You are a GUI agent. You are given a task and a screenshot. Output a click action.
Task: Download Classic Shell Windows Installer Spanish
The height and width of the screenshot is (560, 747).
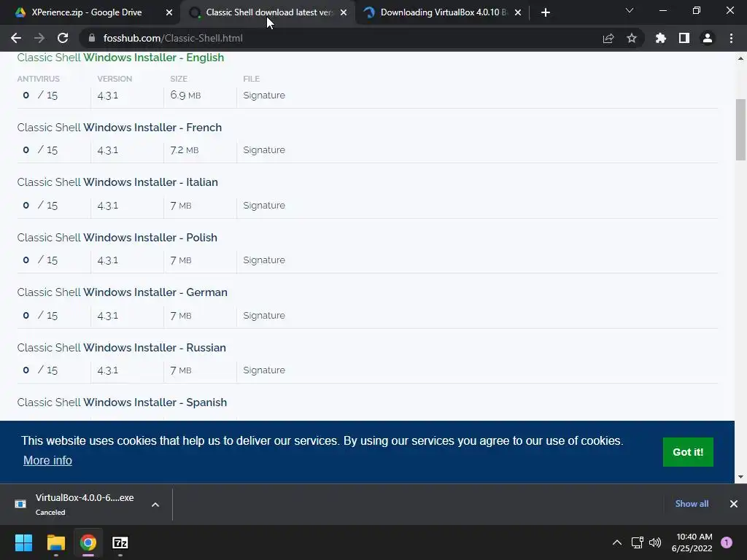click(x=122, y=402)
